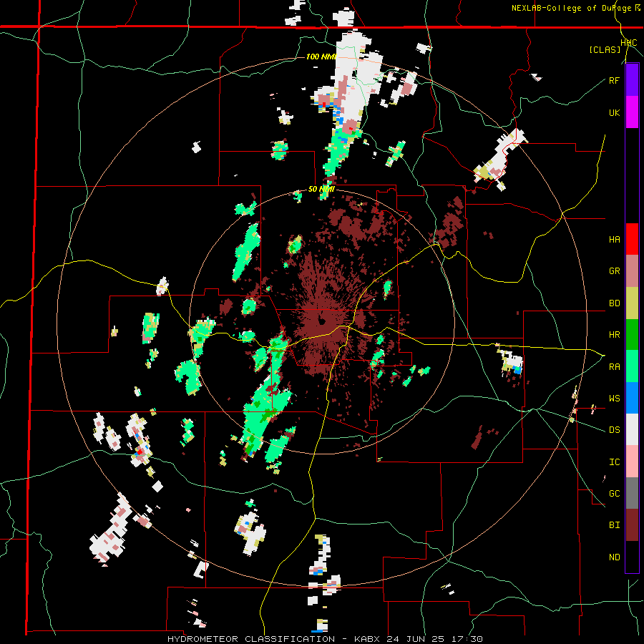
Task: Click the ND black legend swatch
Action: tap(632, 557)
